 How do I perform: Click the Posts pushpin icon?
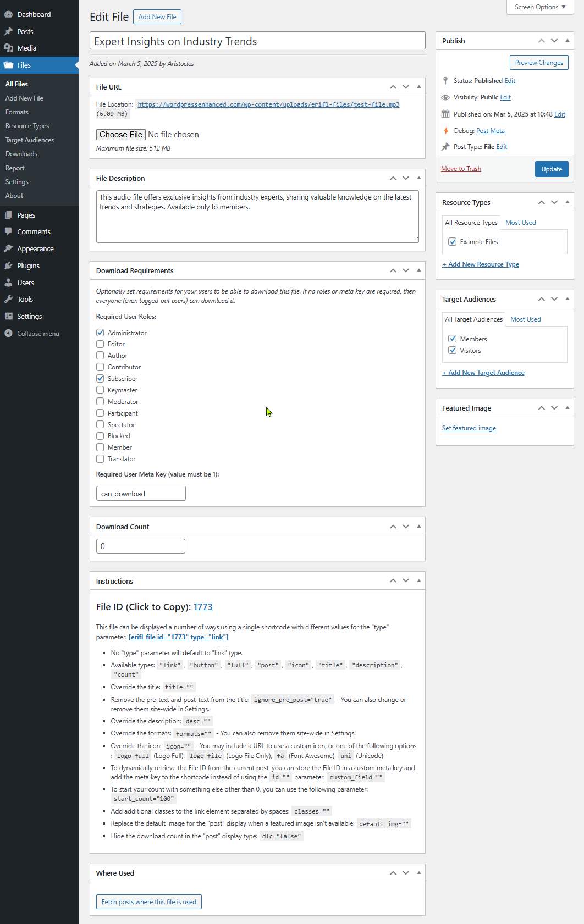[8, 31]
